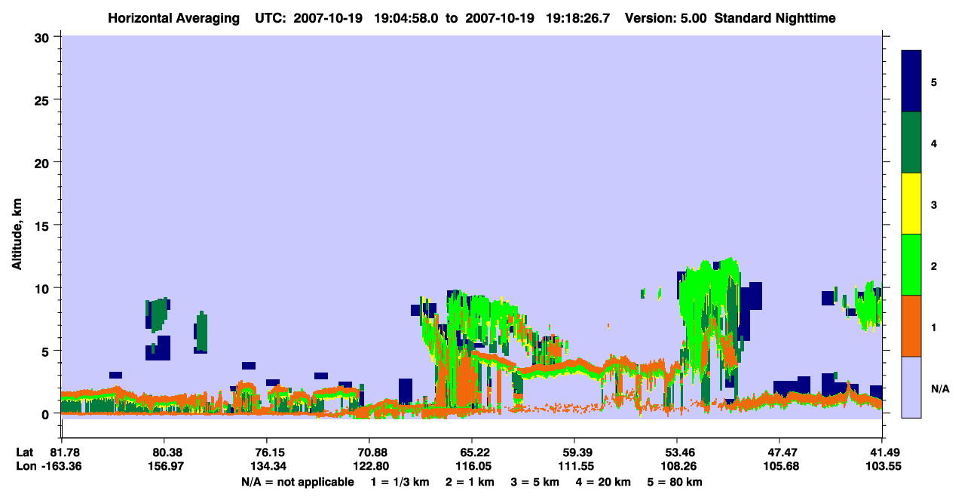Click the end time '19:18:26.7' in title
The width and height of the screenshot is (980, 503).
coord(578,18)
